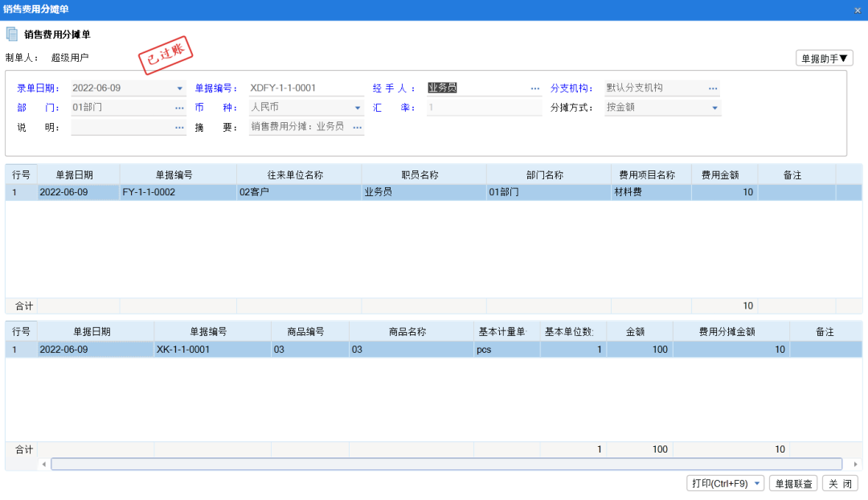Click the ellipsis beside the 摘要 field
Image resolution: width=868 pixels, height=500 pixels.
[x=357, y=126]
